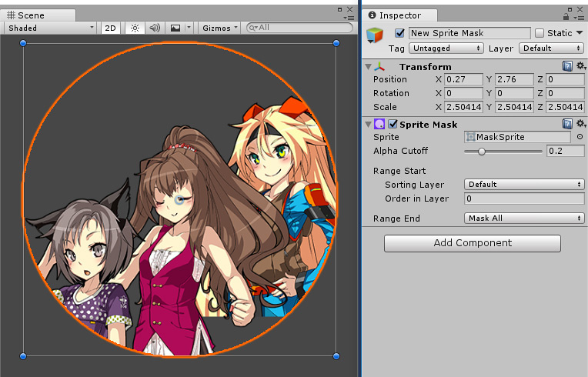Viewport: 588px width, 377px height.
Task: Open Transform component gear settings
Action: (x=581, y=67)
